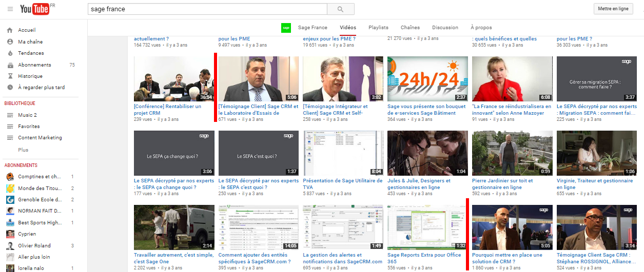Screen dimensions: 644x272
Task: Open Travailler autrement 2:14 thumbnail
Action: pyautogui.click(x=174, y=227)
